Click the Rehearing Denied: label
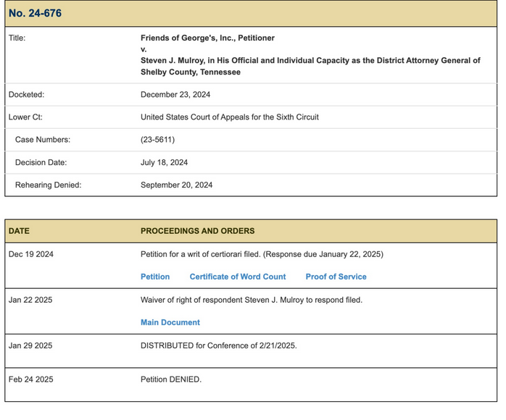The image size is (506, 420). (48, 185)
